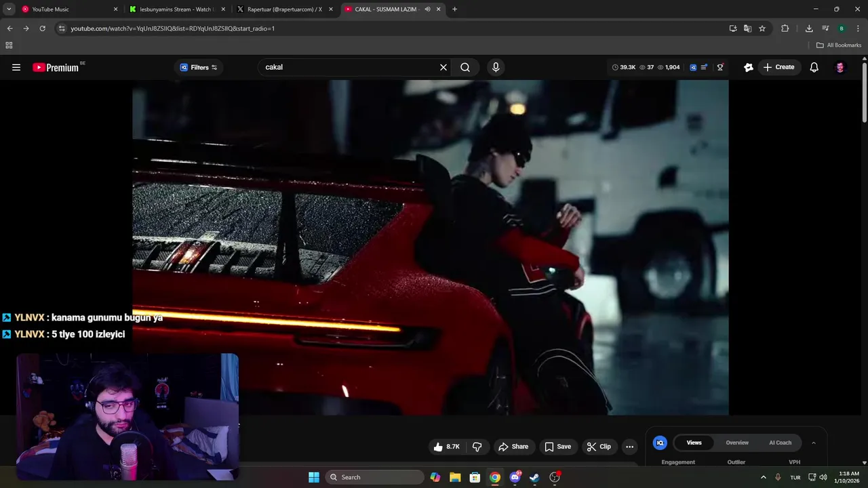Translate this page icon
The image size is (868, 488).
(747, 28)
